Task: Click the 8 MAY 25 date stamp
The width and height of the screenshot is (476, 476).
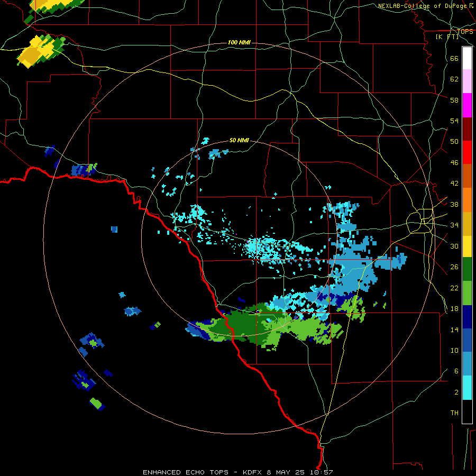Action: tap(286, 472)
